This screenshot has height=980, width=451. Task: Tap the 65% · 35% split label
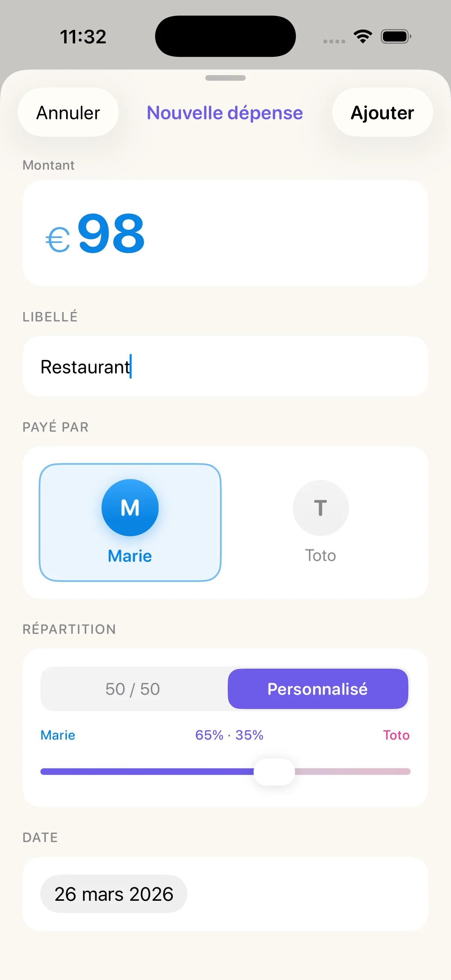click(x=229, y=735)
